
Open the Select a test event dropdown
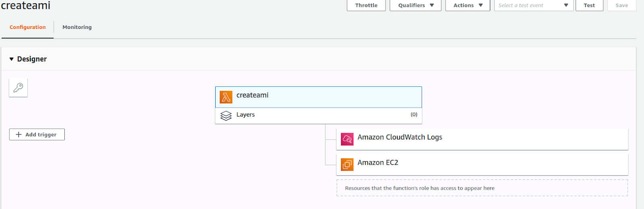coord(533,5)
